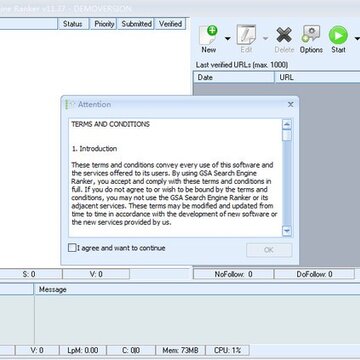This screenshot has width=360, height=360.
Task: Open the dropdown arrow beside New
Action: pos(227,39)
